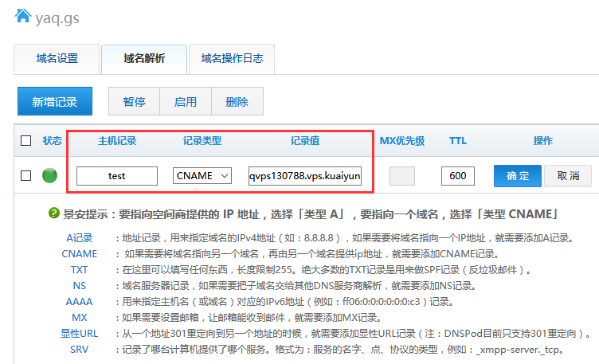Cancel editing with 取消 button
The width and height of the screenshot is (599, 364).
point(568,176)
